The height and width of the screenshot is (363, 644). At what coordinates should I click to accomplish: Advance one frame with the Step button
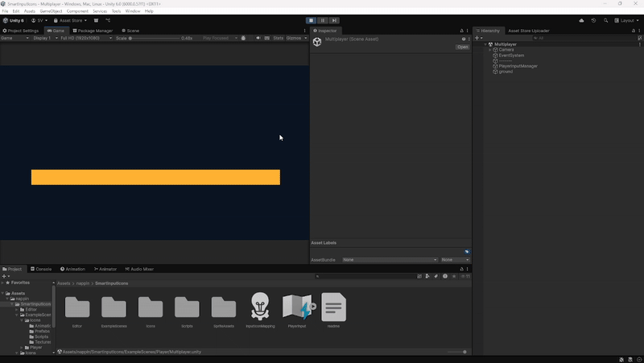point(334,21)
